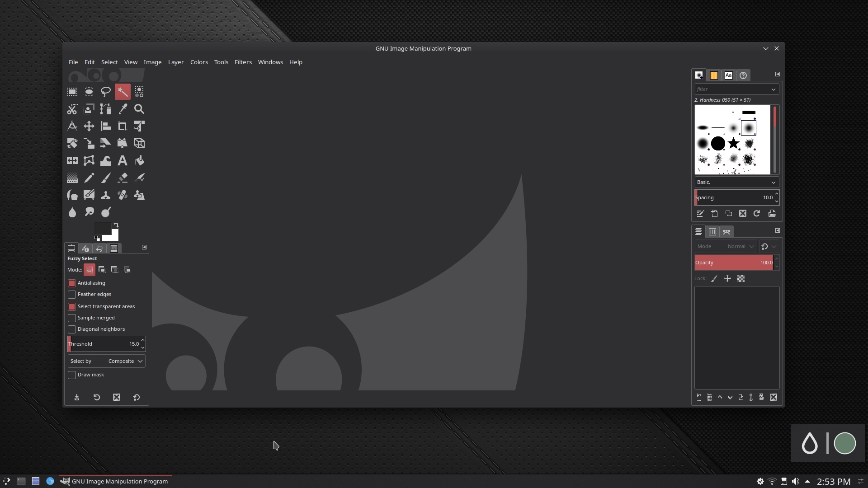Image resolution: width=868 pixels, height=488 pixels.
Task: Select the Eraser tool
Action: [x=123, y=178]
